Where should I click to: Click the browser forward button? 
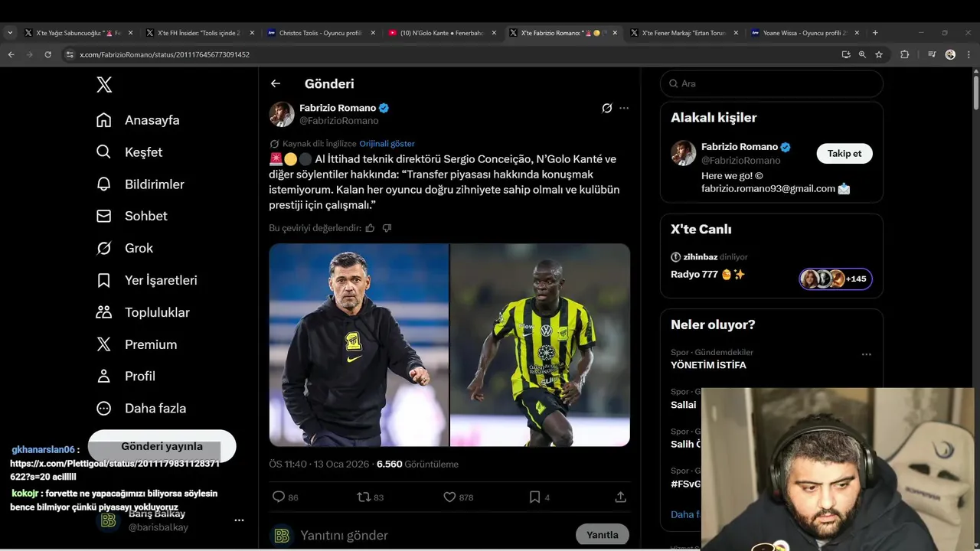(x=29, y=54)
